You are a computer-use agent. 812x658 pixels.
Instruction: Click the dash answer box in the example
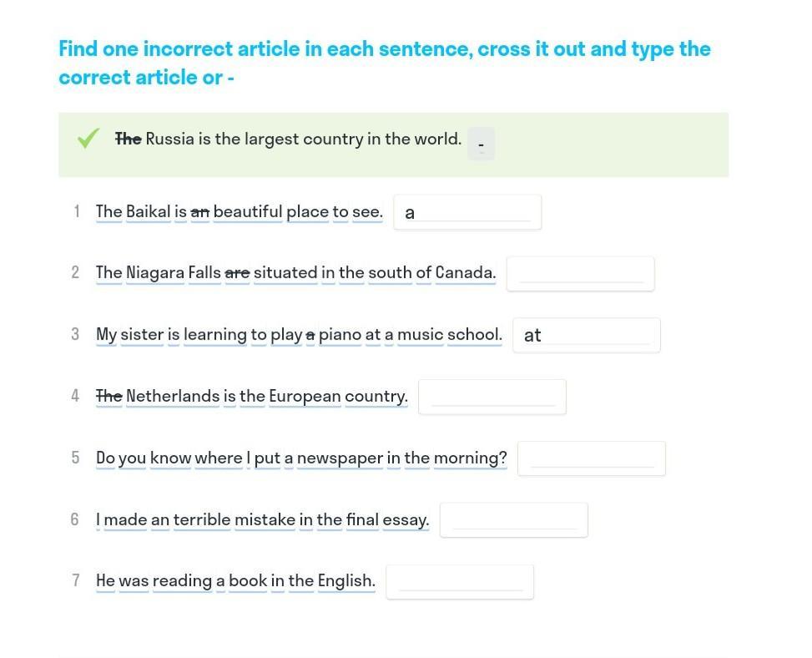tap(481, 144)
